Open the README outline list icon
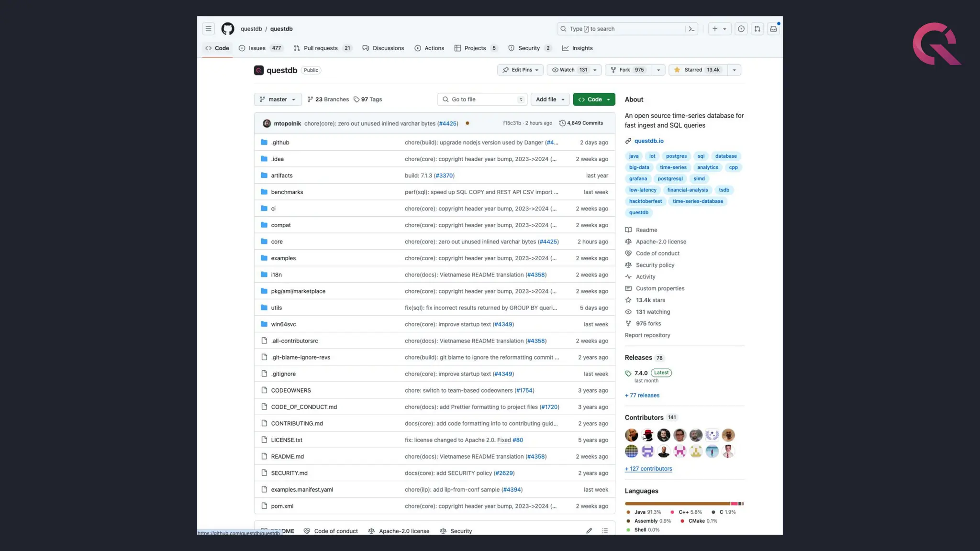The height and width of the screenshot is (551, 980). (x=605, y=530)
